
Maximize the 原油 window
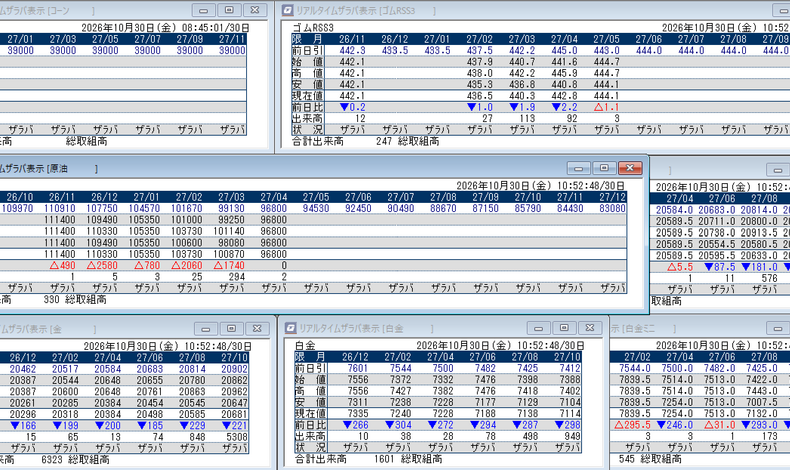(604, 168)
